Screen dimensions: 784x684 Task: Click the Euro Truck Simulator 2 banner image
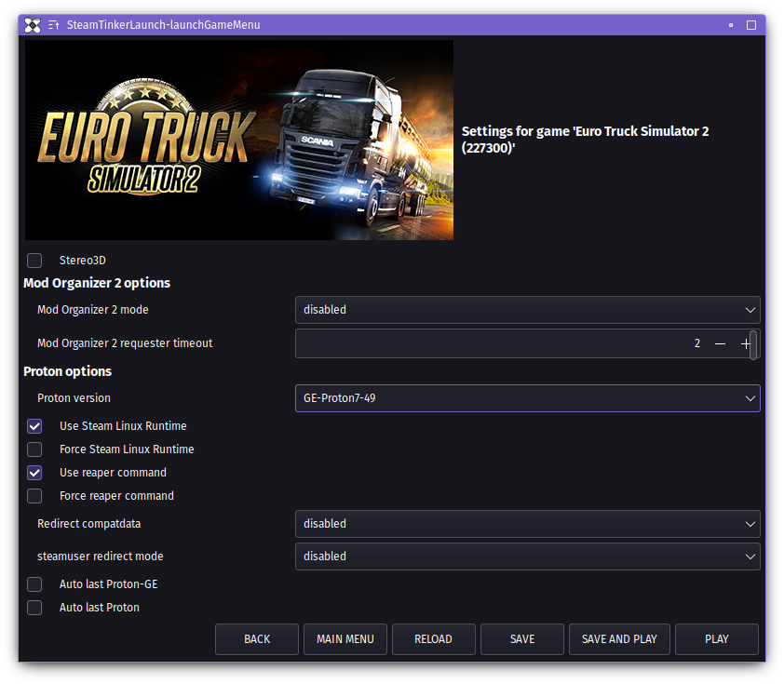tap(239, 140)
